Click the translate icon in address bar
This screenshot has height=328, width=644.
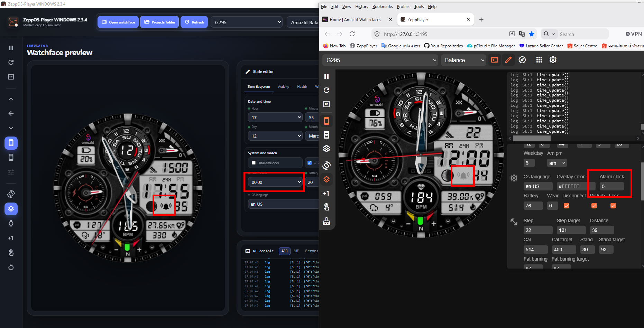[522, 34]
